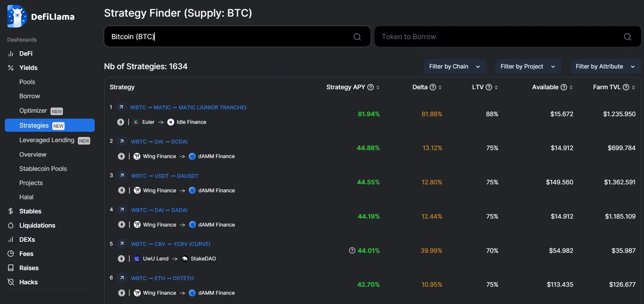Click the Ethereum chain icon beside Euler

click(x=121, y=122)
